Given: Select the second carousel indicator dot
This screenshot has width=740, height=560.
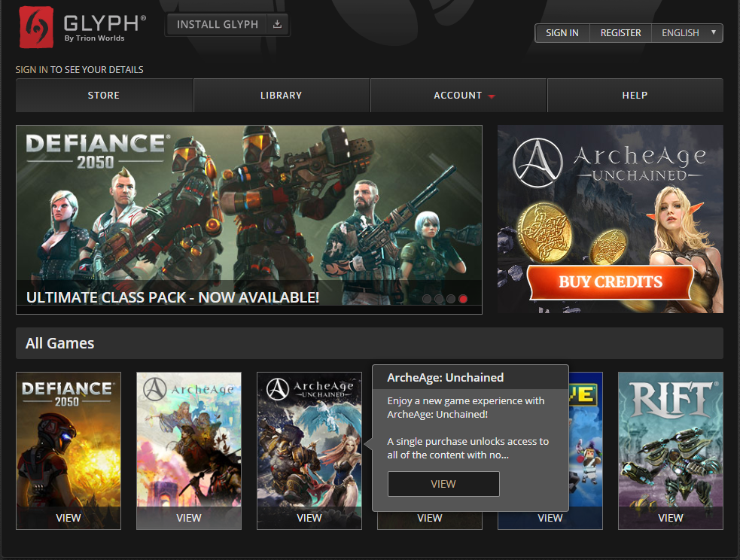Looking at the screenshot, I should coord(439,299).
